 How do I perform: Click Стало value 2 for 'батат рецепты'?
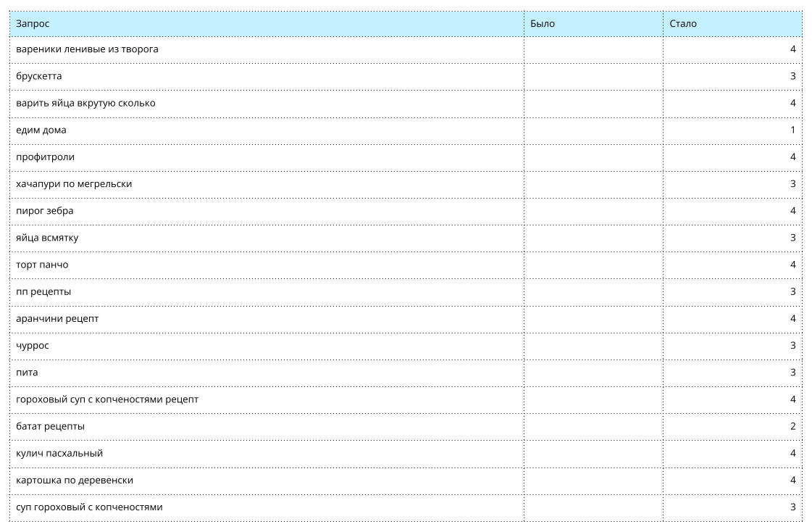tap(793, 426)
